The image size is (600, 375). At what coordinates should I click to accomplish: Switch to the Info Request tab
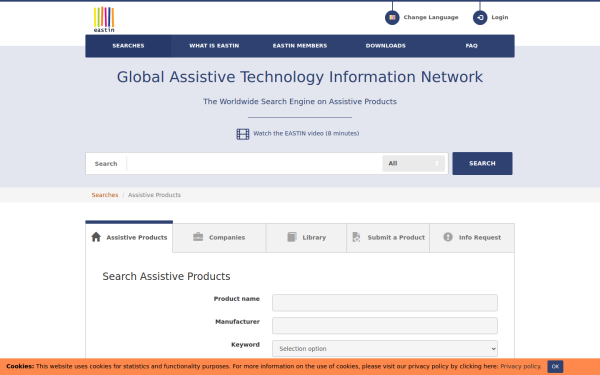472,238
